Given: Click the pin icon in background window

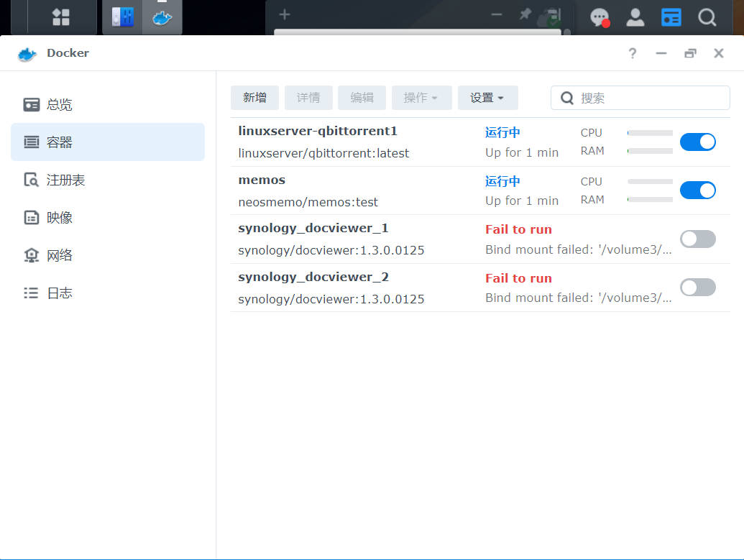Looking at the screenshot, I should (x=525, y=14).
